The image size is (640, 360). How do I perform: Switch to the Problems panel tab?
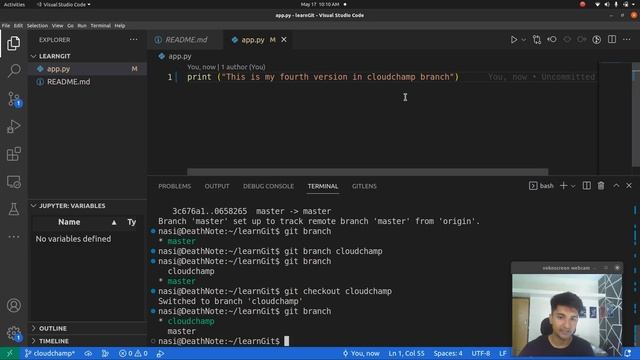(x=174, y=186)
